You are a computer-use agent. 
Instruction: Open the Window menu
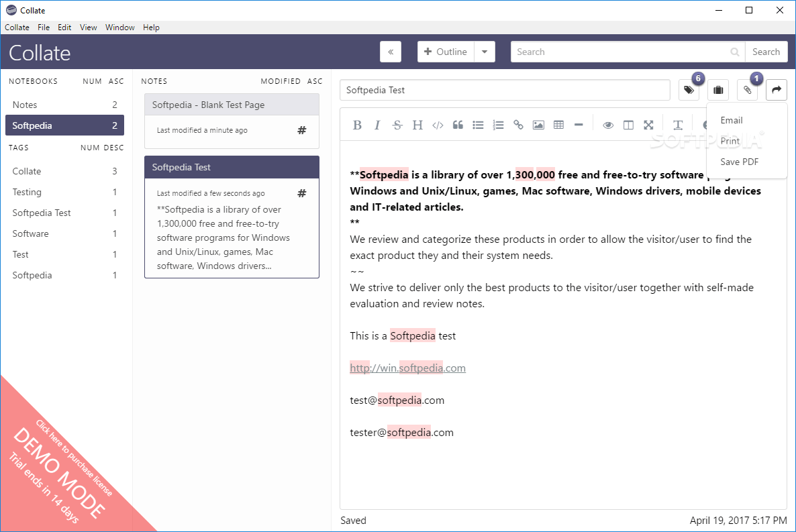(x=120, y=28)
